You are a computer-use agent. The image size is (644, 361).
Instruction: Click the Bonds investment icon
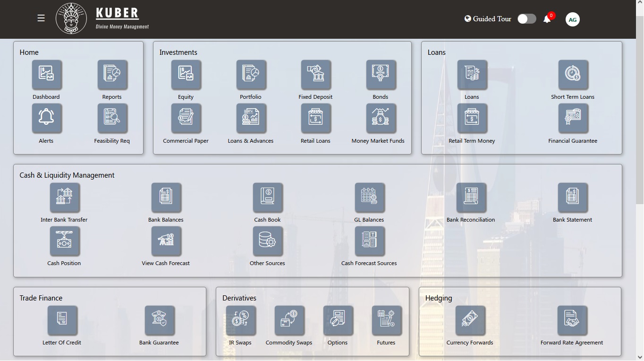(381, 75)
